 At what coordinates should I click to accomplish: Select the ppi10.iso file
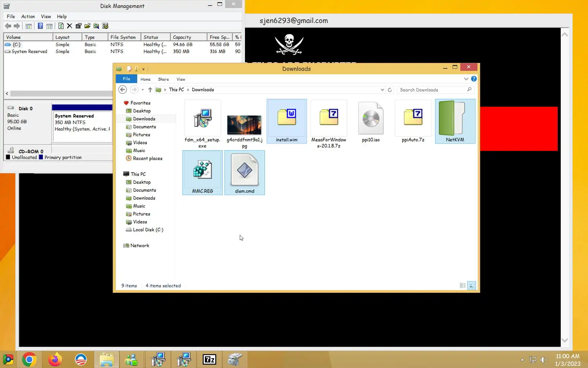tap(371, 122)
